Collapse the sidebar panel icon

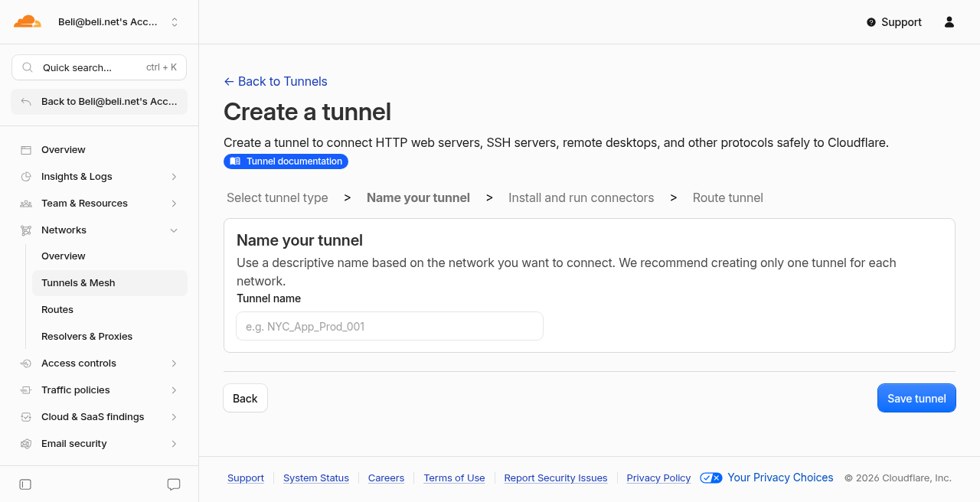coord(25,484)
